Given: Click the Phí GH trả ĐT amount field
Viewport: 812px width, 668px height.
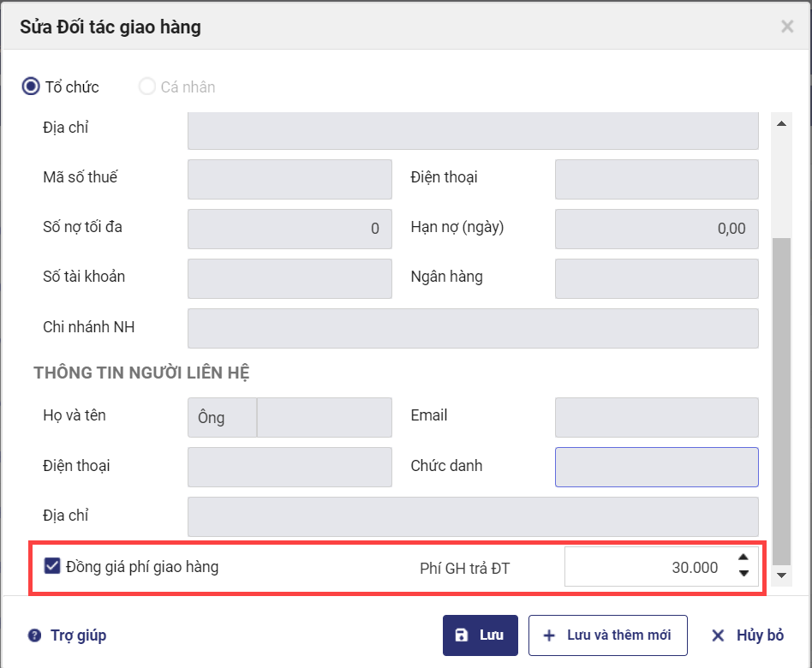Looking at the screenshot, I should click(647, 567).
